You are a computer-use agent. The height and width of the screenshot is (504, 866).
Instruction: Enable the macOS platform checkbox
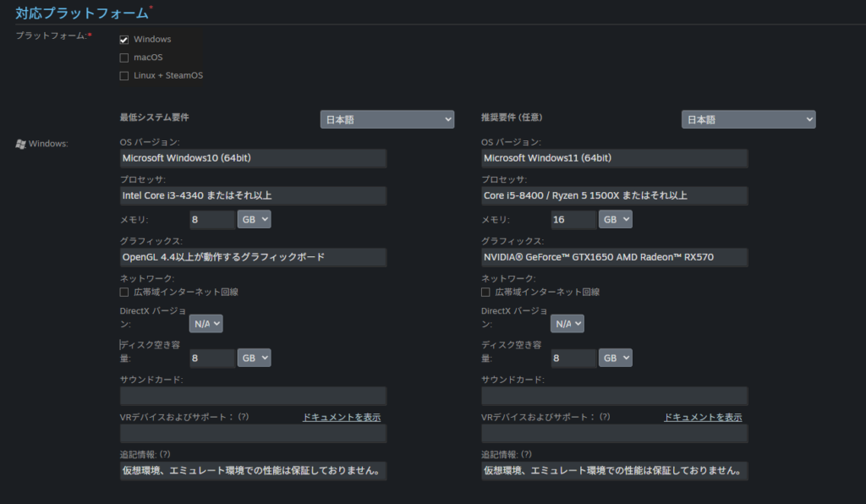pyautogui.click(x=124, y=58)
